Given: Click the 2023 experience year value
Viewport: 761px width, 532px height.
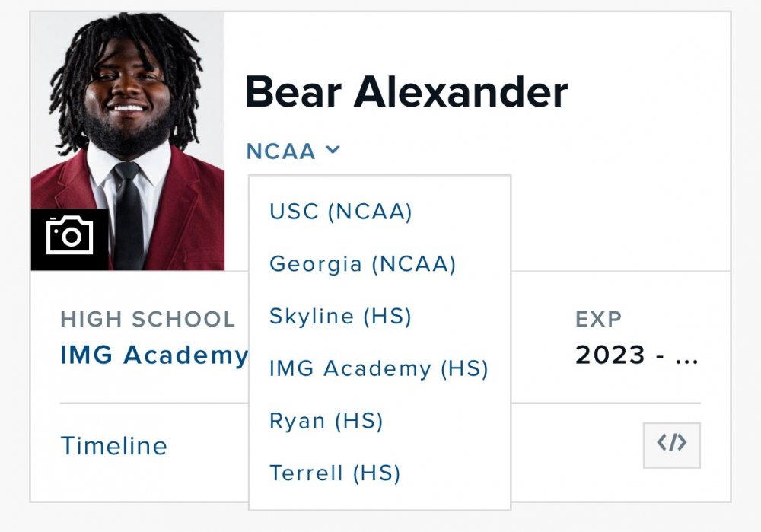Looking at the screenshot, I should [610, 355].
